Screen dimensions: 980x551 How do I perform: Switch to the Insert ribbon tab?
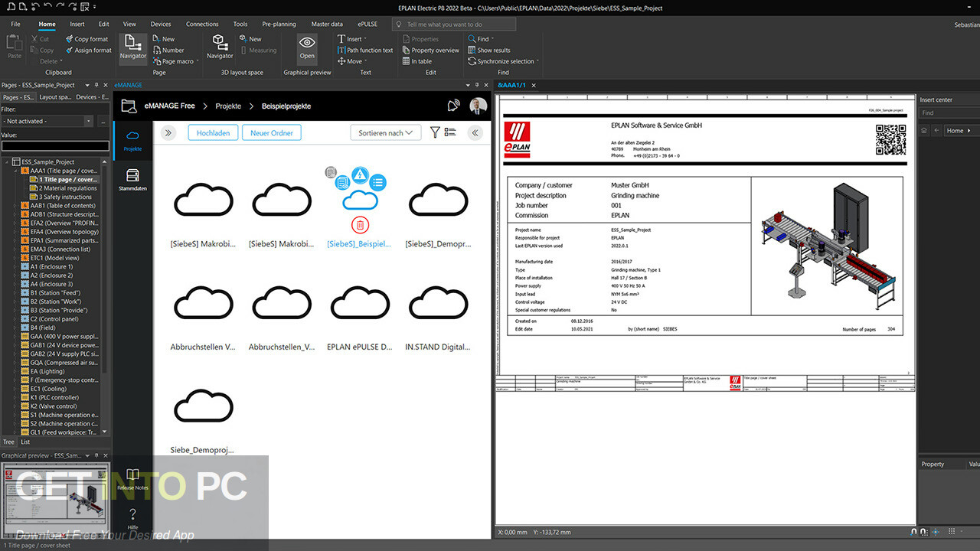point(77,24)
